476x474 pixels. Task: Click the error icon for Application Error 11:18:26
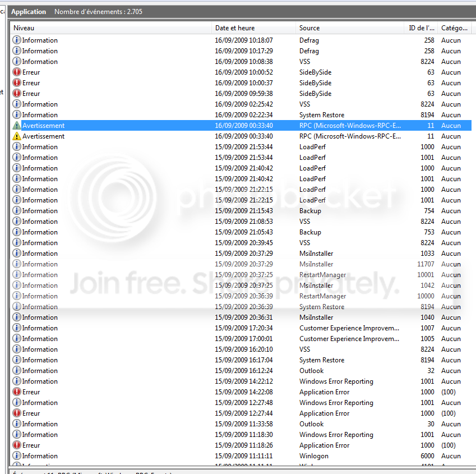(x=17, y=445)
